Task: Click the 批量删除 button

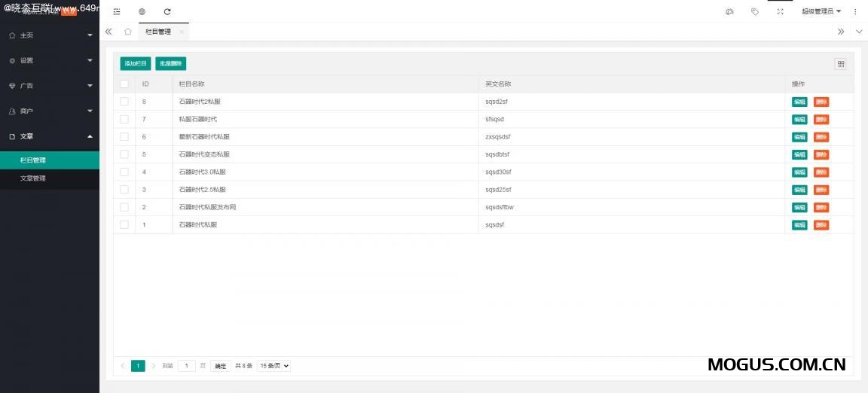Action: [x=170, y=64]
